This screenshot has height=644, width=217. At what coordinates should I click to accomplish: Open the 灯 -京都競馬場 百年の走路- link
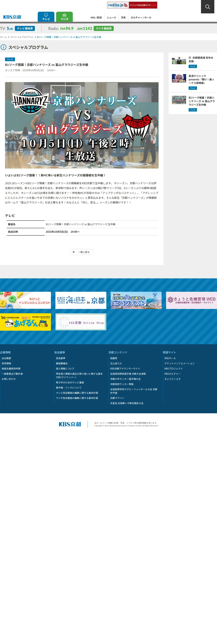[x=201, y=60]
